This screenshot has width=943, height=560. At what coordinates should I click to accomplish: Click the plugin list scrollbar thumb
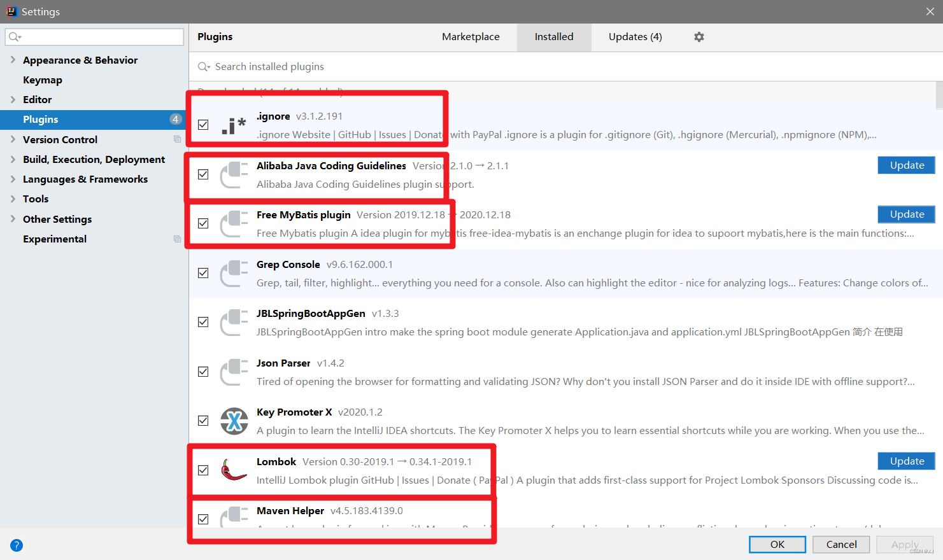pos(939,95)
